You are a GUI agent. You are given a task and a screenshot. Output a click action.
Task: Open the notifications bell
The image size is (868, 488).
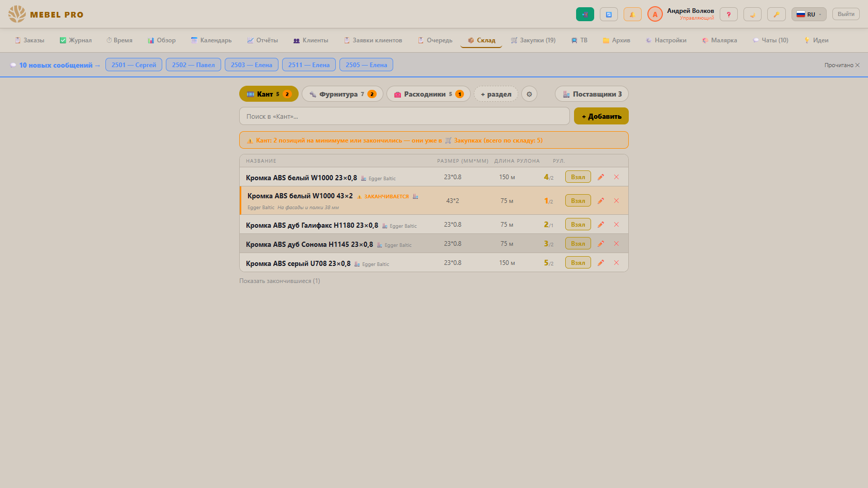point(632,14)
